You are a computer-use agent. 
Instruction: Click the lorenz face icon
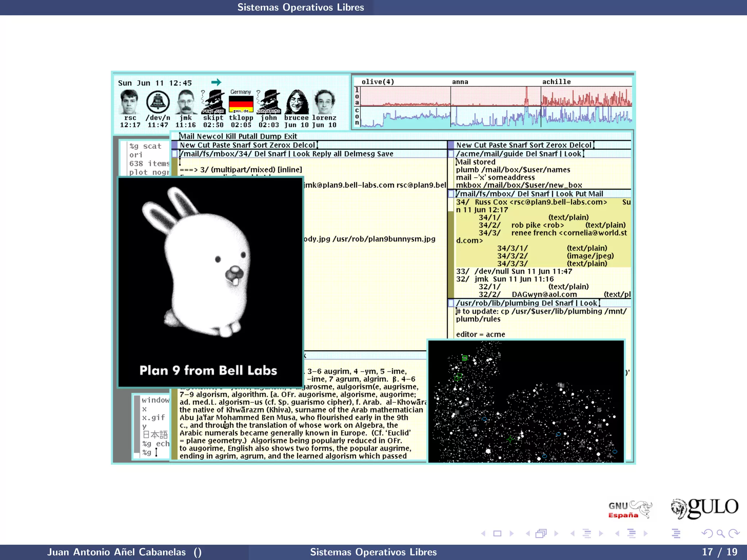click(x=324, y=102)
